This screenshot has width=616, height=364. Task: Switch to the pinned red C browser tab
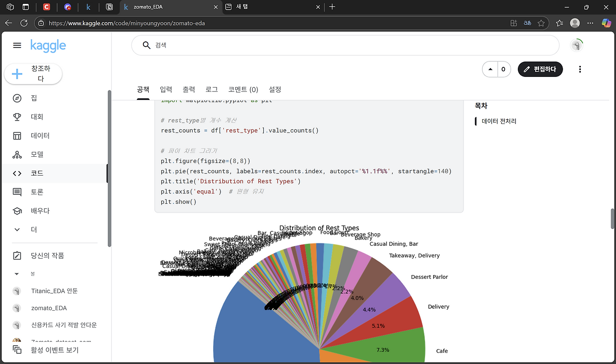pyautogui.click(x=46, y=7)
